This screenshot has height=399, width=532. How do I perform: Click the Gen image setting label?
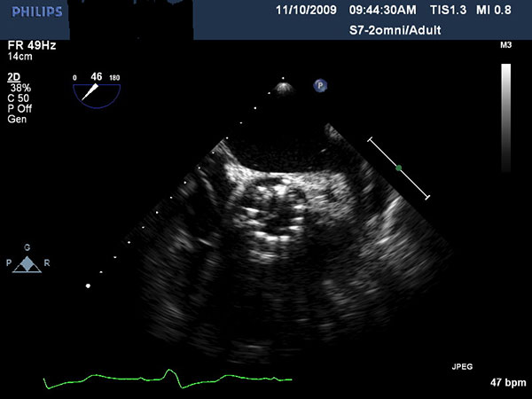coord(18,118)
